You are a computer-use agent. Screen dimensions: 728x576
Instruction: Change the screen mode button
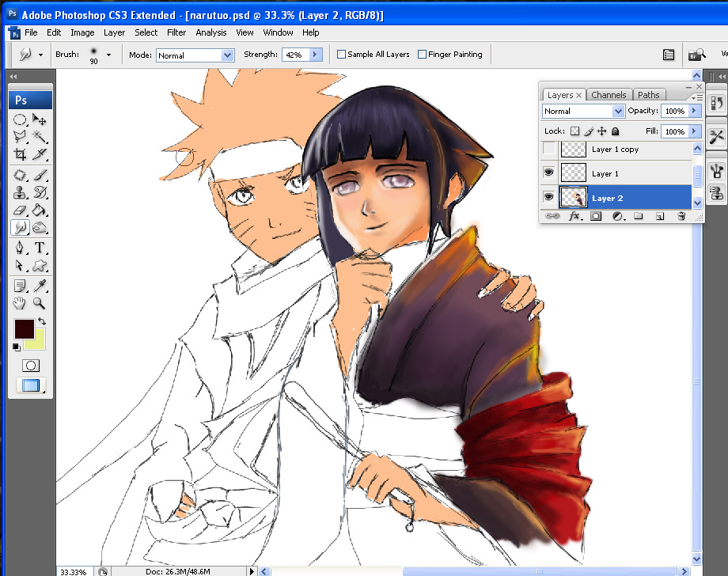(x=31, y=385)
